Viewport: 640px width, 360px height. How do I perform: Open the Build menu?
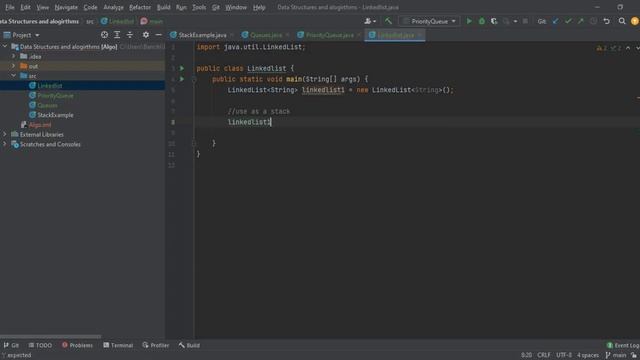tap(164, 7)
